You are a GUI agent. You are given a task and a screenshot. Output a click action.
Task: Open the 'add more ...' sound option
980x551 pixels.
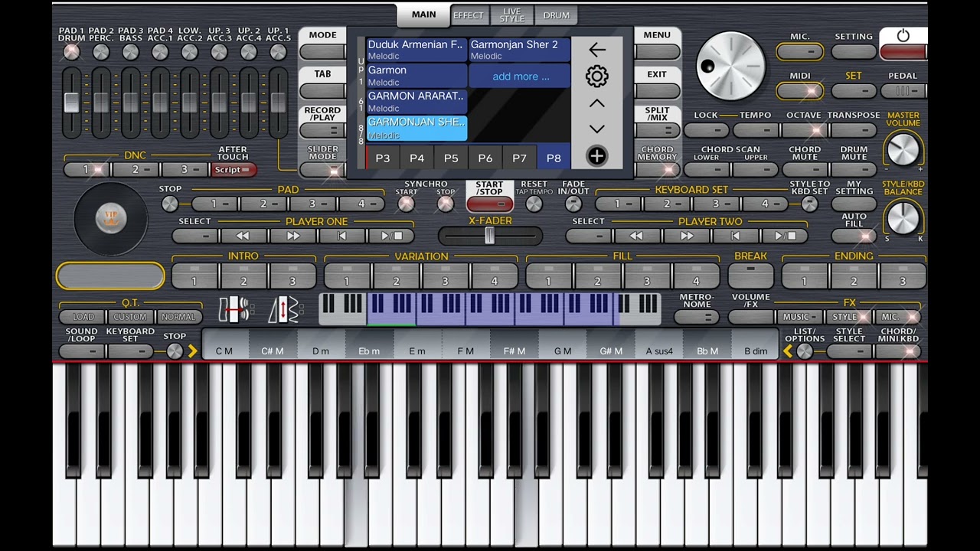point(520,77)
